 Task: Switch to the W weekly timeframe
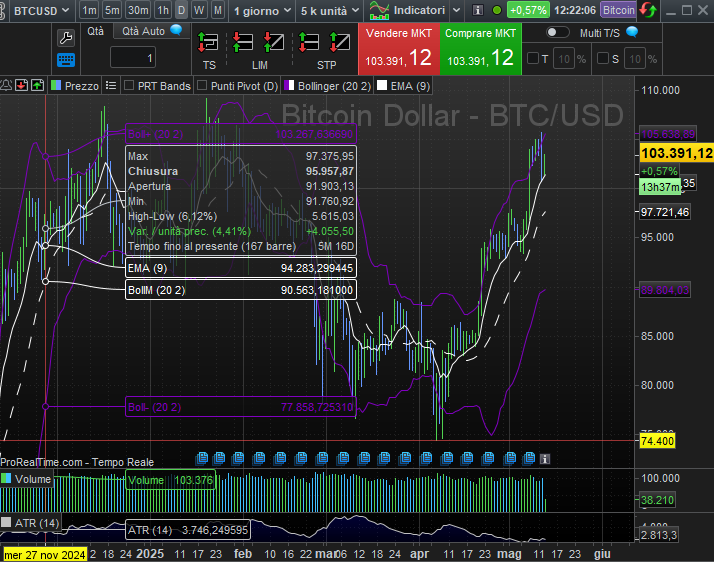click(199, 10)
